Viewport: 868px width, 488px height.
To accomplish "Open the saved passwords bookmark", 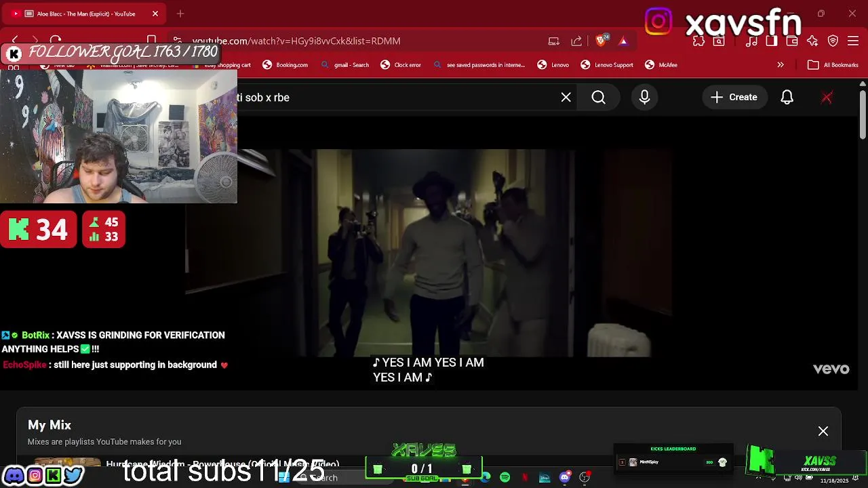I will coord(479,65).
